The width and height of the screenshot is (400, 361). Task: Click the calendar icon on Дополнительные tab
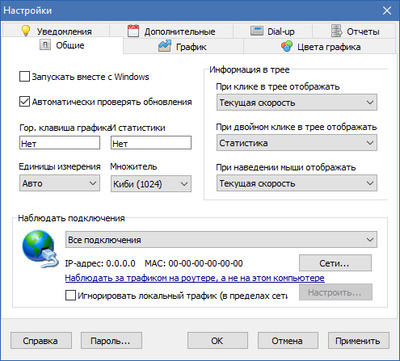[x=133, y=31]
